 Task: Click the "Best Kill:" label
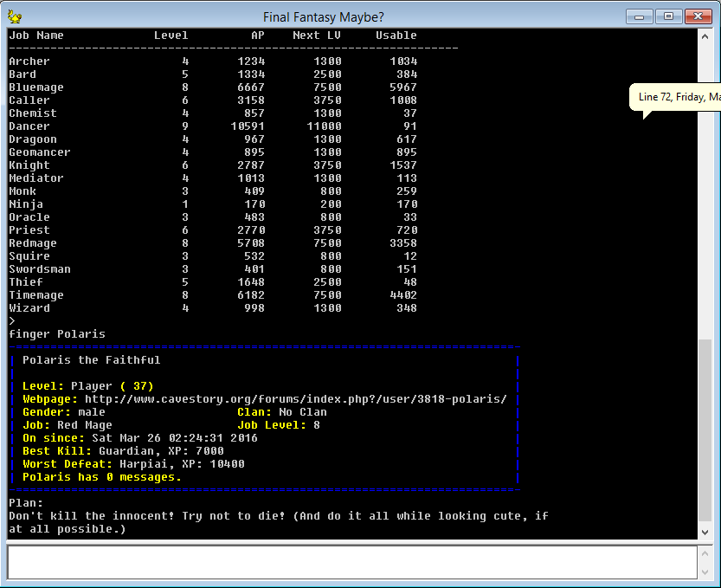click(57, 451)
